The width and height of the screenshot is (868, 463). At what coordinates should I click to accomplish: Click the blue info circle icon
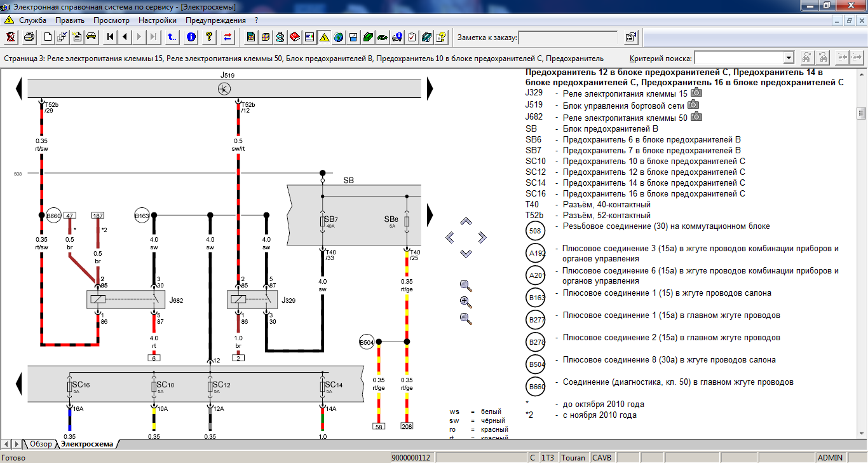191,37
